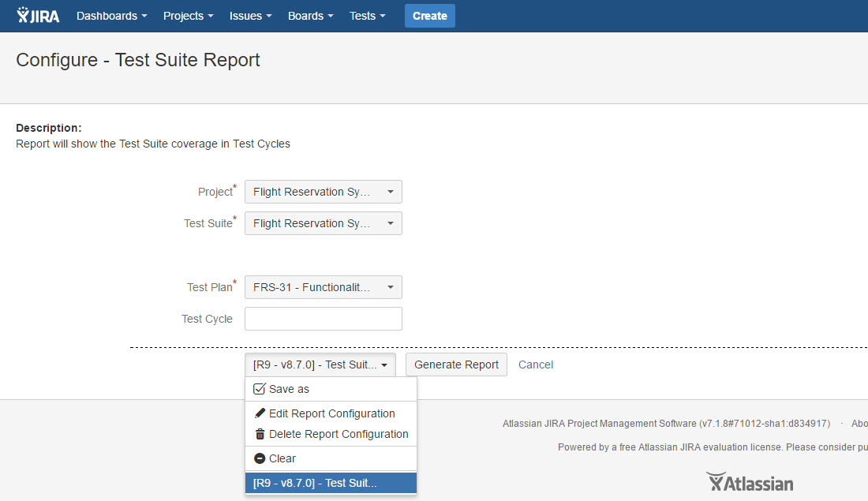Click the page title Configure - Test Suite Report
The image size is (868, 501).
(138, 60)
